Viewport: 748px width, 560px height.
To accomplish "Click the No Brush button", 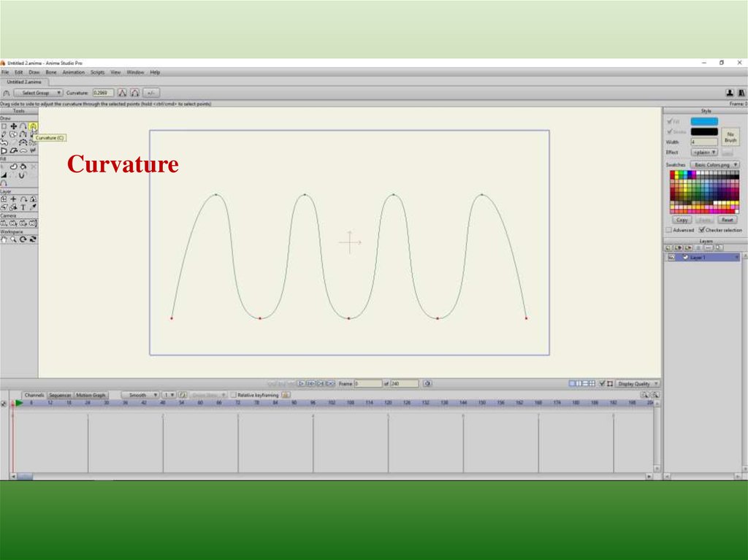I will pyautogui.click(x=730, y=137).
